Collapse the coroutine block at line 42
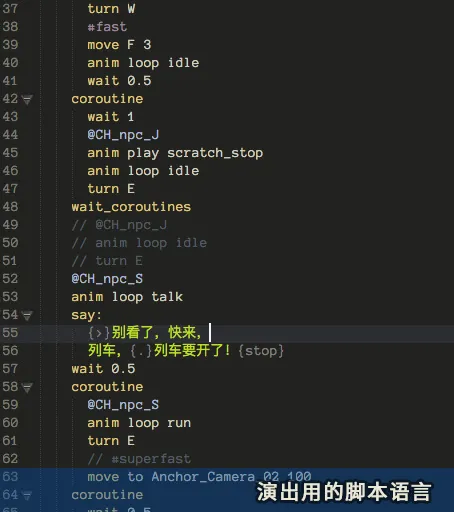The width and height of the screenshot is (454, 512). coord(27,99)
